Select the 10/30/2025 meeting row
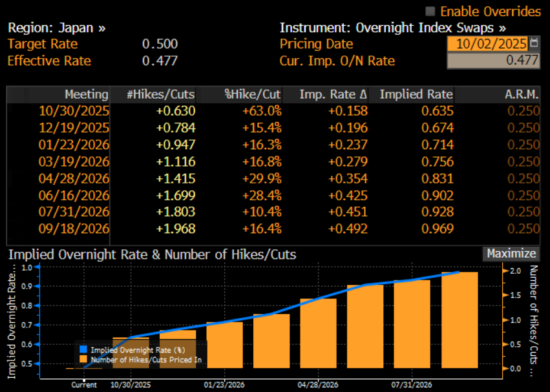Viewport: 550px width, 392px height. pos(74,110)
